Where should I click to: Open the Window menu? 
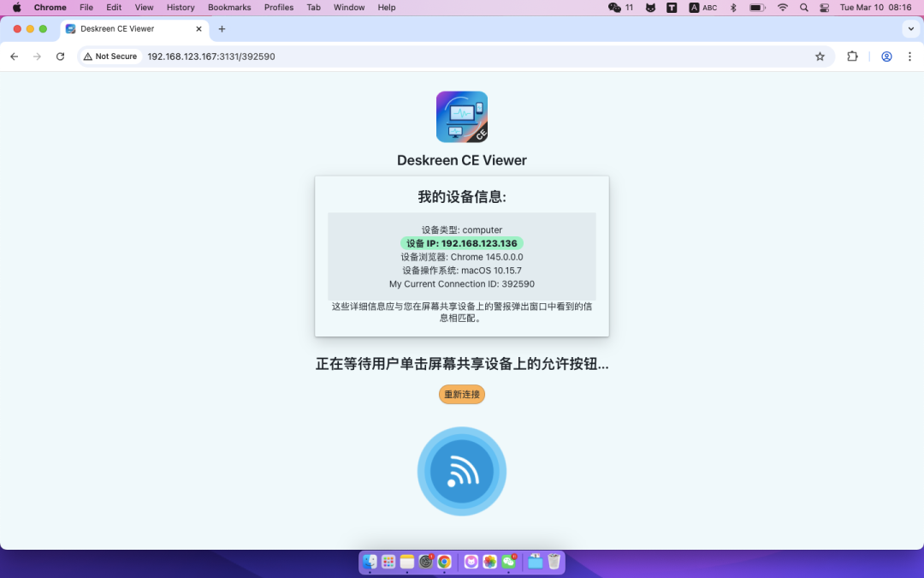[349, 8]
